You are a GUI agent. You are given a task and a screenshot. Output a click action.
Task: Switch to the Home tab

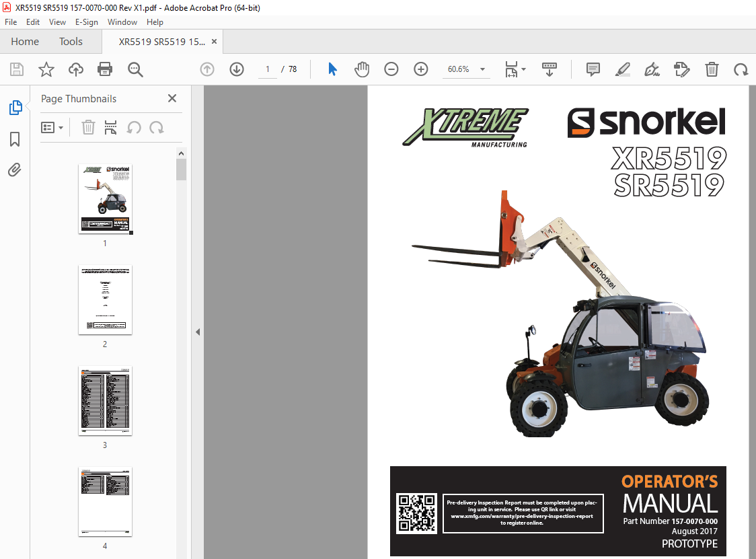[x=25, y=42]
